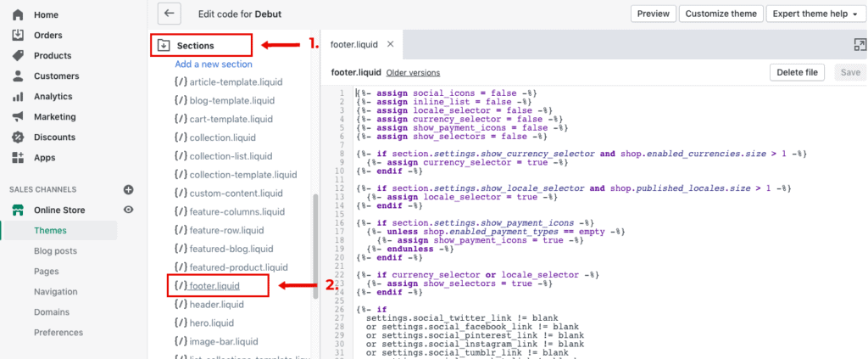Add a sales channel with plus icon
868x359 pixels.
129,189
